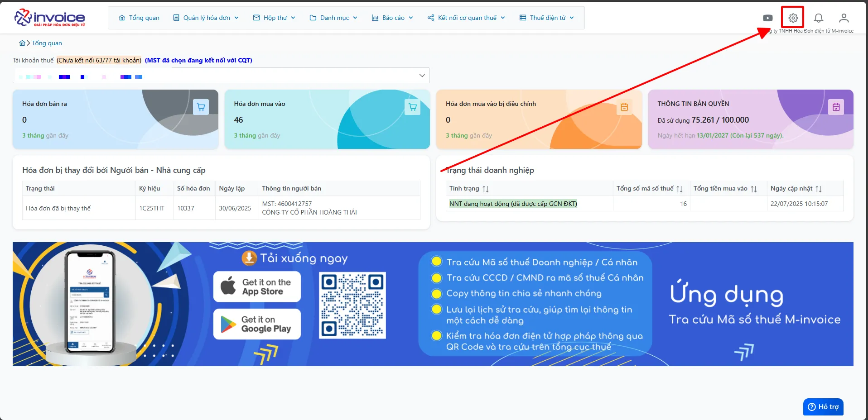Open the Hóa đơn bán ra card

point(116,119)
